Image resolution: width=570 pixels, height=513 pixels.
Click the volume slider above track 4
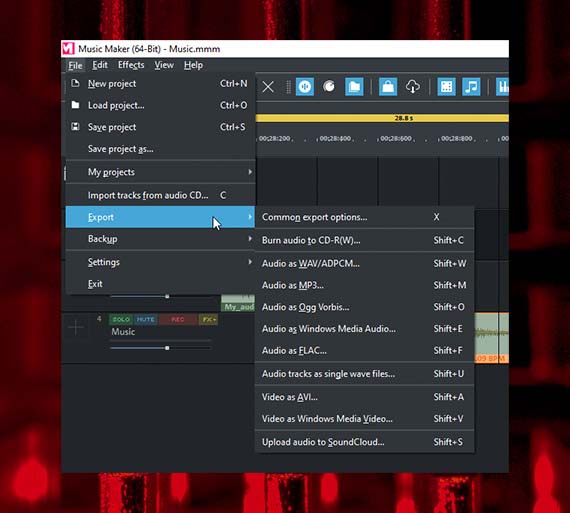click(160, 296)
